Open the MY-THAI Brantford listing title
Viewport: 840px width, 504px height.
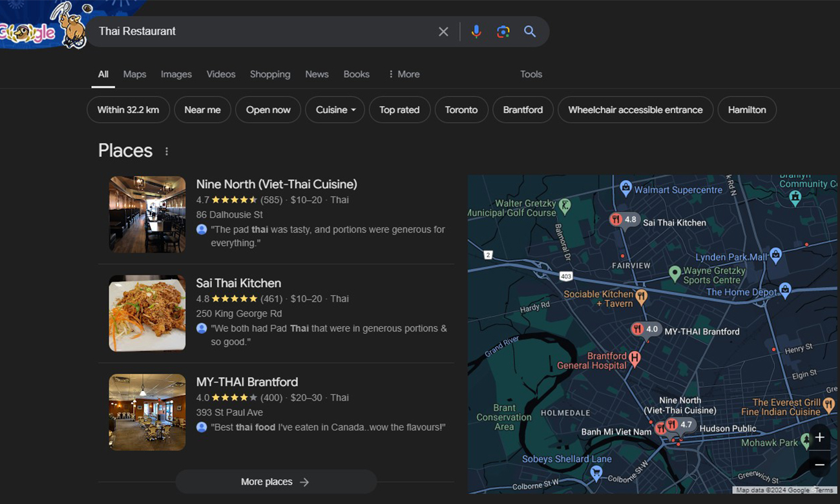(247, 382)
